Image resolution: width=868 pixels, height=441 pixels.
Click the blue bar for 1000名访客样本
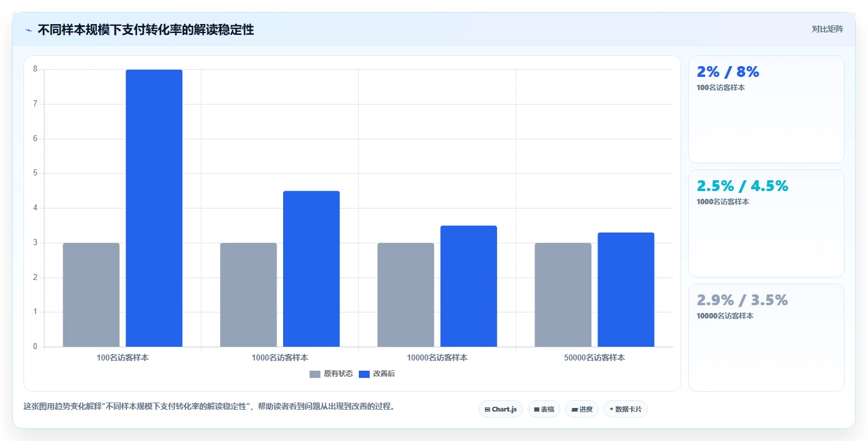click(311, 269)
